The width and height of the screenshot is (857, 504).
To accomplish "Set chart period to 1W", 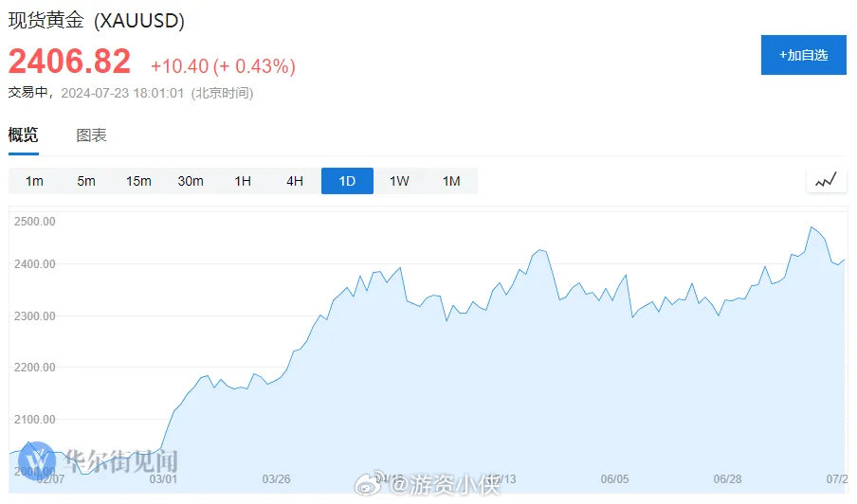I will [x=399, y=181].
